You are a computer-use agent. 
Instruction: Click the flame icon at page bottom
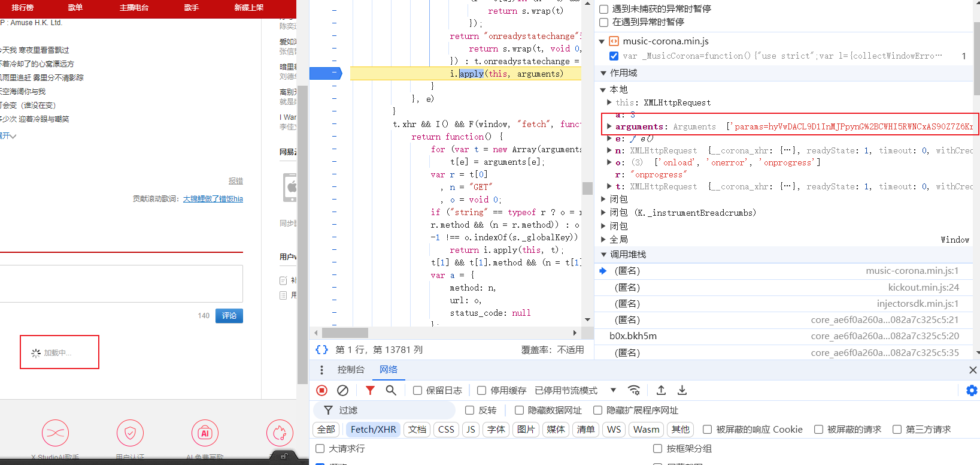(x=280, y=433)
